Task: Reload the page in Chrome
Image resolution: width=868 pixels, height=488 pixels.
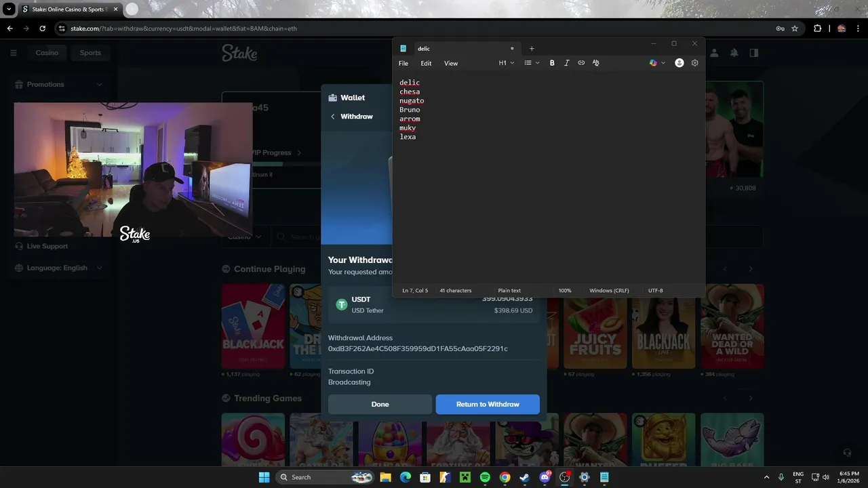Action: point(42,28)
